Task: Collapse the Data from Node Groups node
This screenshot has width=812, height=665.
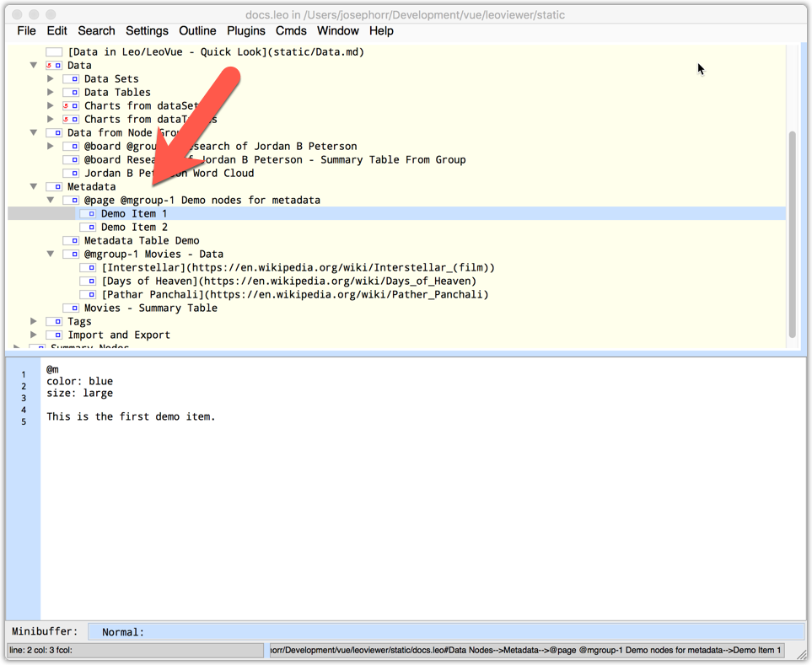Action: 34,132
